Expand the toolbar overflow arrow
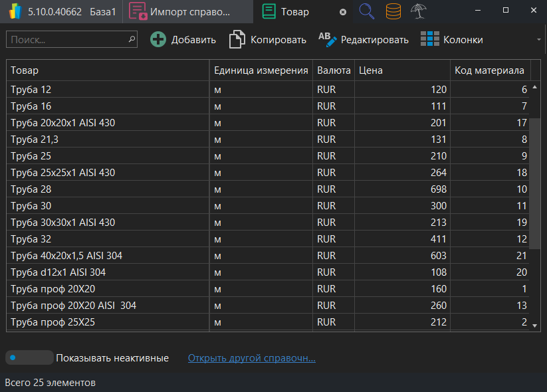Image resolution: width=547 pixels, height=392 pixels. tap(539, 40)
